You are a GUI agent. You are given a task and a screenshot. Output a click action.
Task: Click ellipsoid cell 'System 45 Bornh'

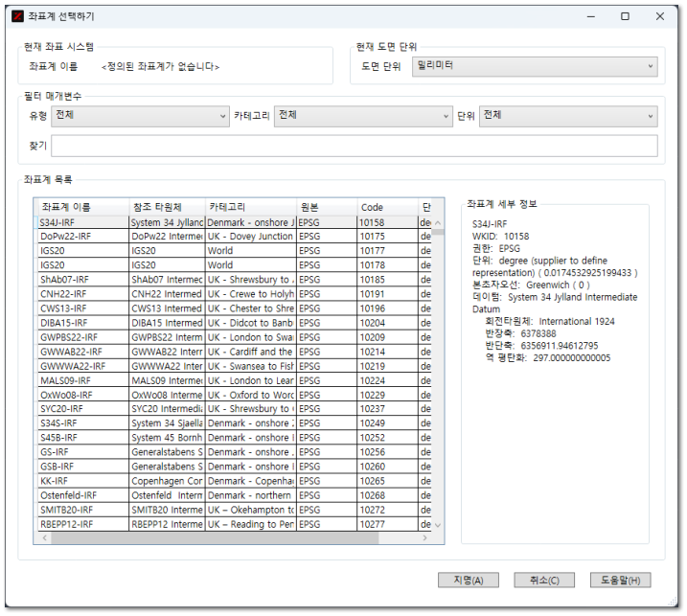tap(168, 438)
